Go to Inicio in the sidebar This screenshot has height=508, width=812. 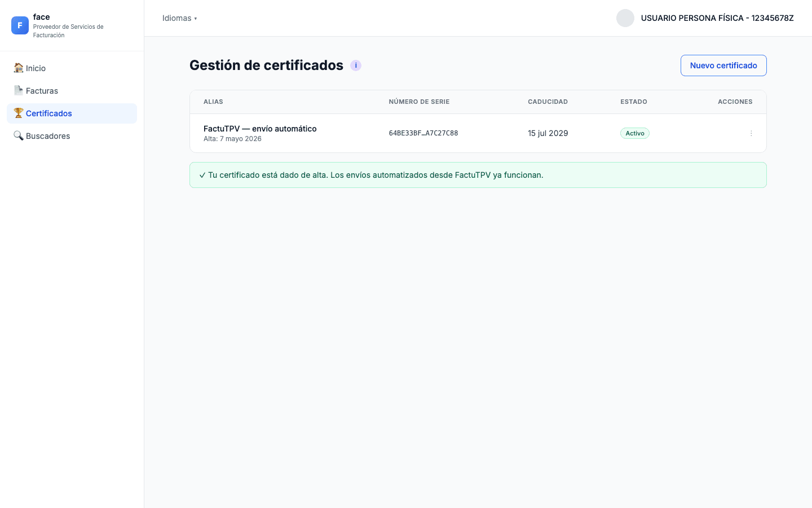coord(72,68)
